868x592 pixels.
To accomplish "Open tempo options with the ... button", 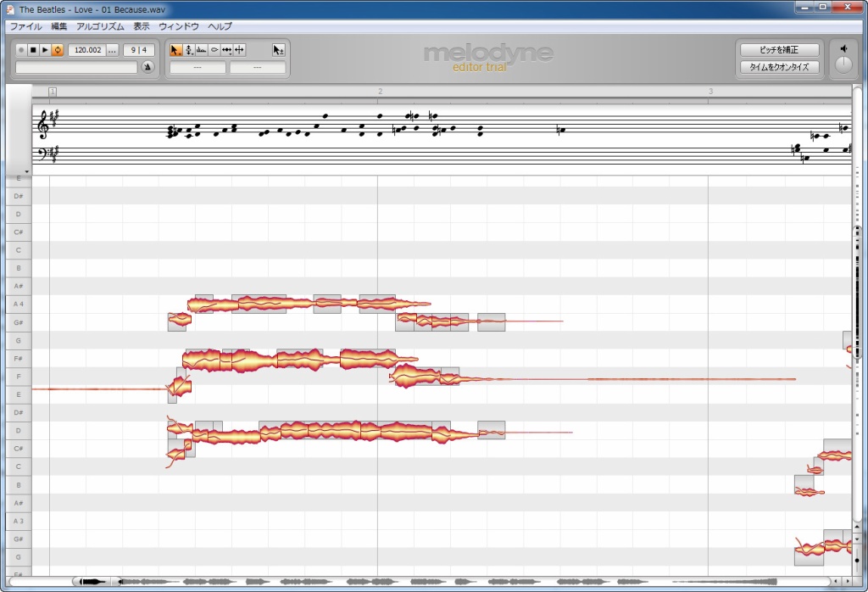I will click(113, 50).
